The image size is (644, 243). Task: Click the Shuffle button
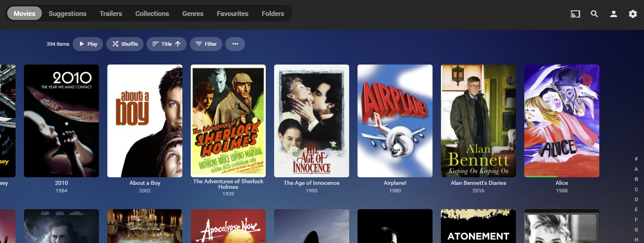tap(125, 44)
